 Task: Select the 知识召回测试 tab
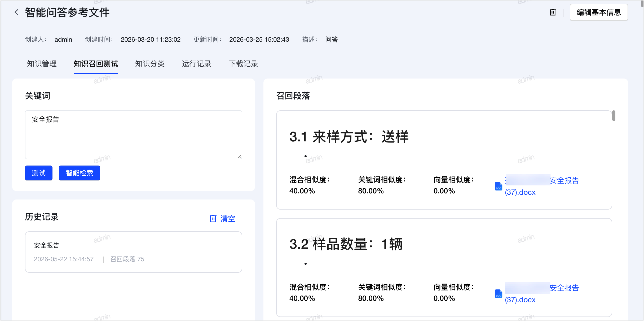[96, 64]
